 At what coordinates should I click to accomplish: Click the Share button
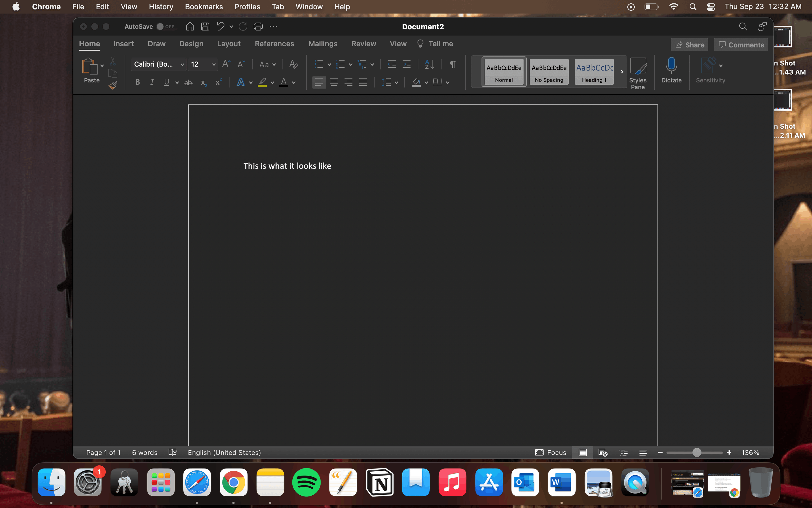[x=689, y=45]
